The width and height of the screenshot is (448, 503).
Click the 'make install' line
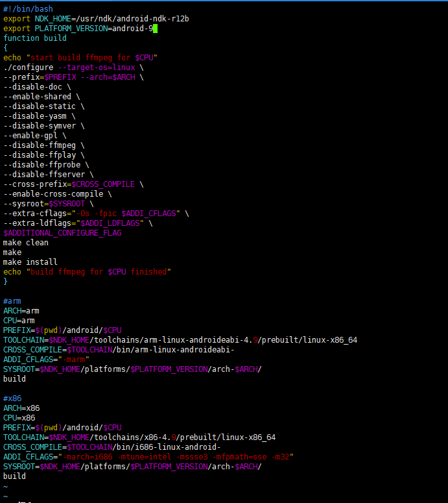coord(30,262)
